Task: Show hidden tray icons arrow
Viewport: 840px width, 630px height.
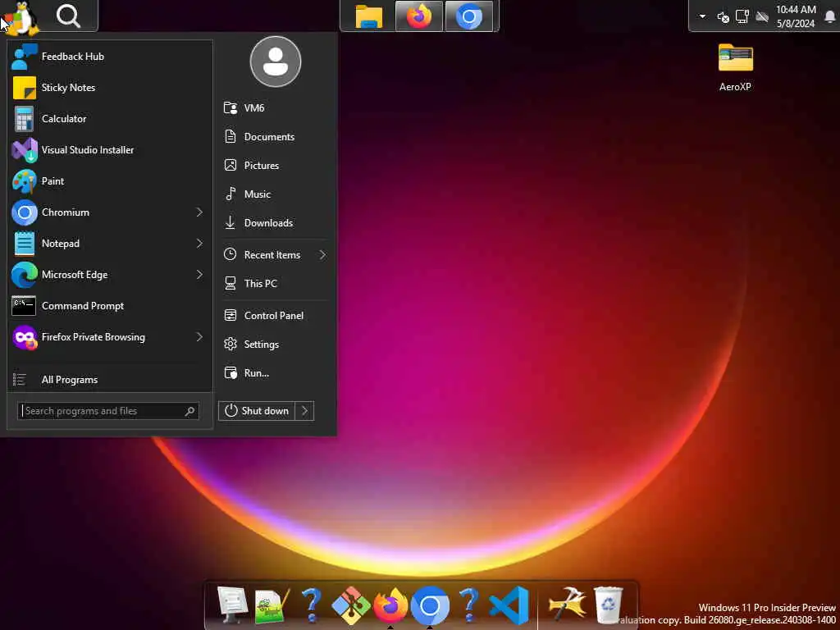Action: [702, 16]
